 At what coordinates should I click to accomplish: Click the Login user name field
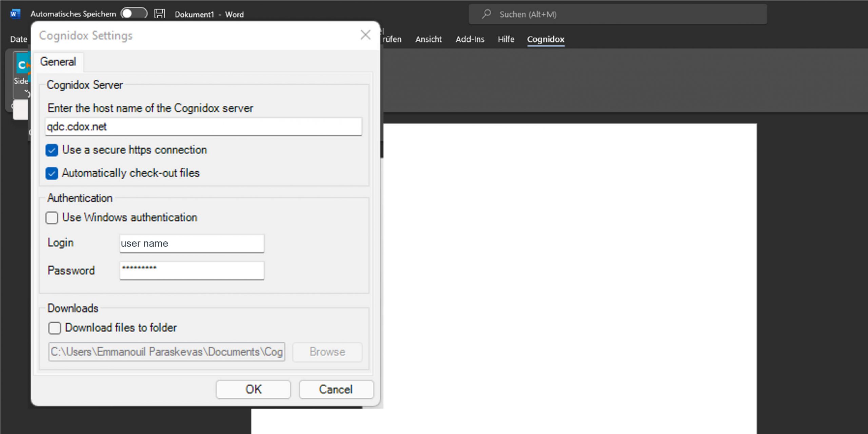tap(192, 243)
